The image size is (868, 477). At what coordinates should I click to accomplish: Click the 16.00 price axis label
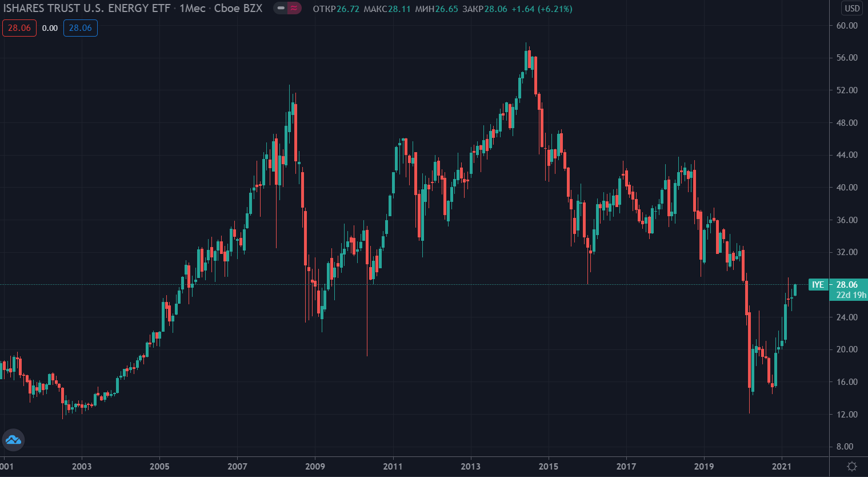(847, 382)
